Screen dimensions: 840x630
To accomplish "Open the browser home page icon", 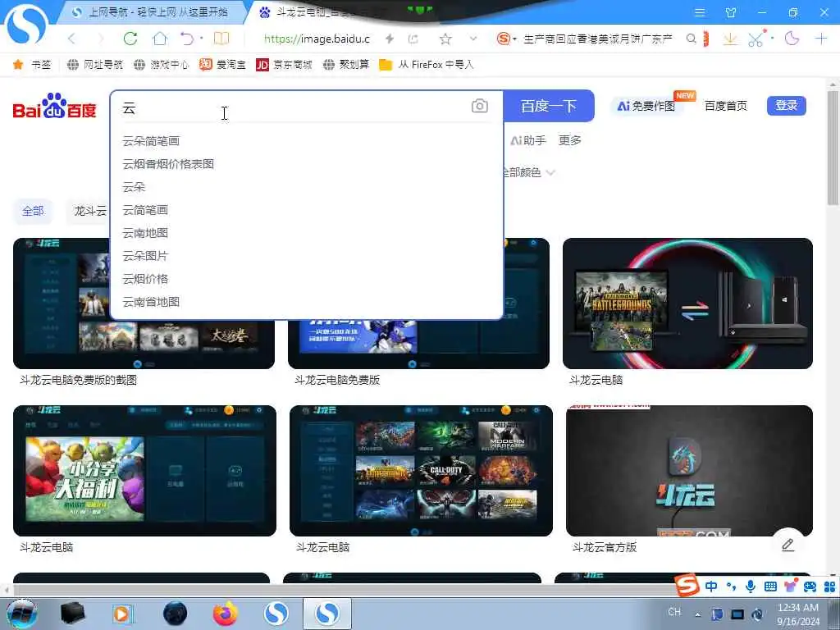I will [160, 39].
